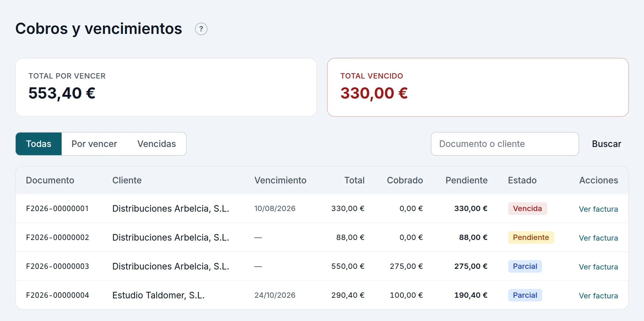644x321 pixels.
Task: Click the Cobros y vencimientos heading
Action: tap(99, 29)
